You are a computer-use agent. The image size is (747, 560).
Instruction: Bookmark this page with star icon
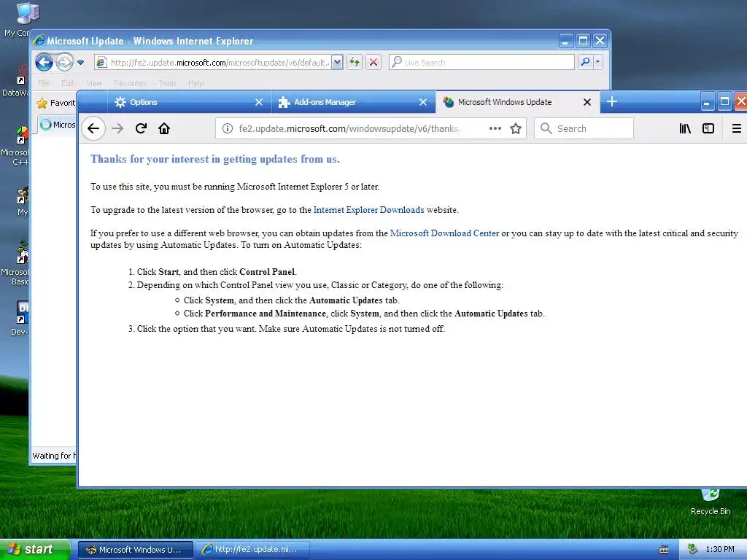pyautogui.click(x=516, y=128)
